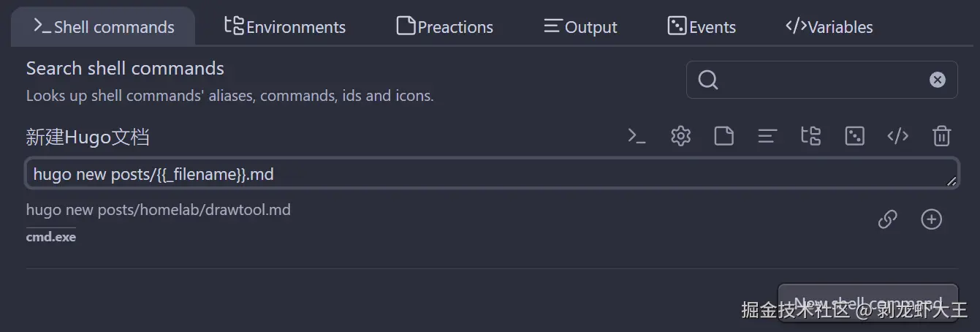The height and width of the screenshot is (332, 980).
Task: Copy link of the shell command
Action: click(887, 219)
